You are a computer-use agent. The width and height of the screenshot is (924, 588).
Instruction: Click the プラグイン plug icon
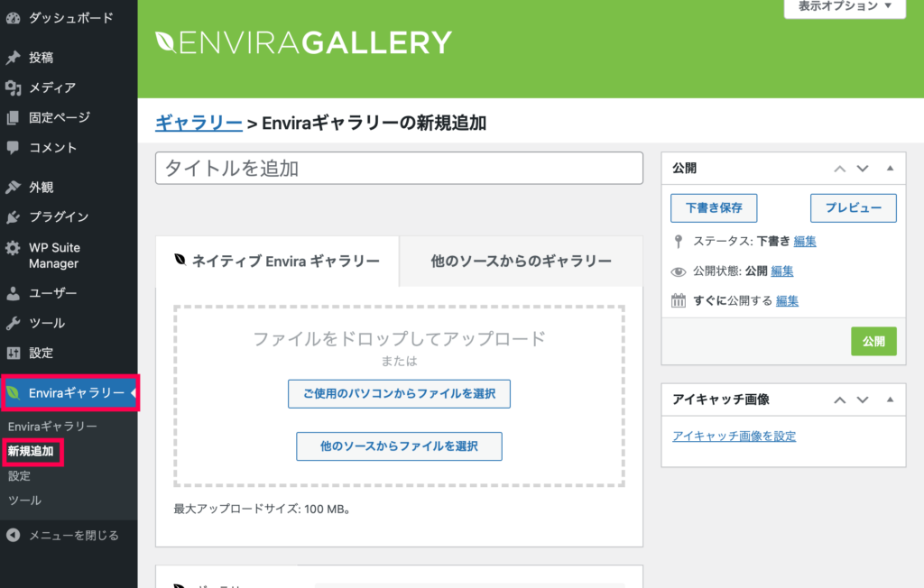pyautogui.click(x=13, y=216)
